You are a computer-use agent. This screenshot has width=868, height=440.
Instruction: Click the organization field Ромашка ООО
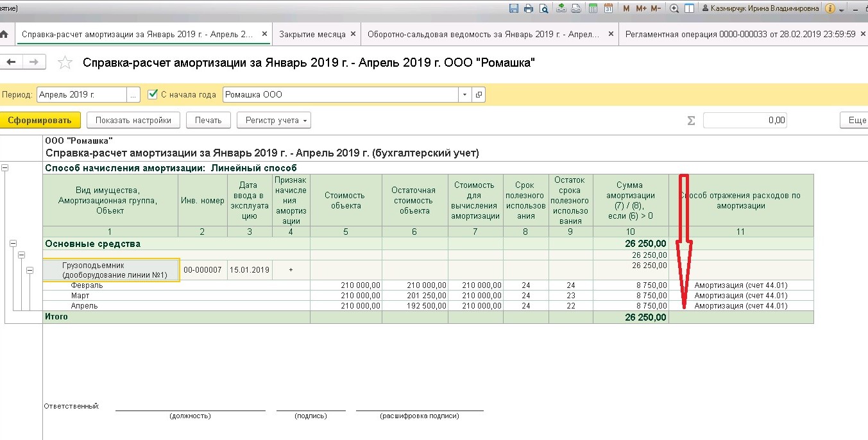(x=341, y=94)
